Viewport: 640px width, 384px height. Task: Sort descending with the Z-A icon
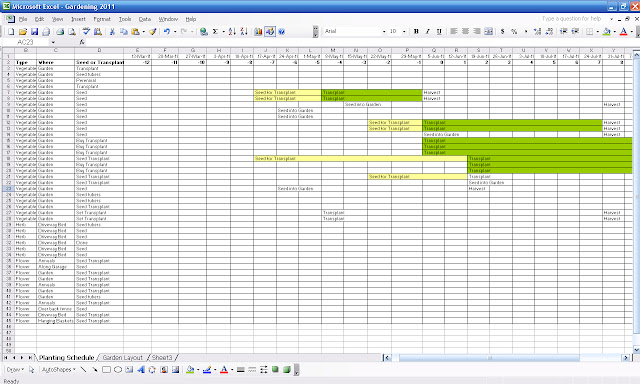[244, 31]
